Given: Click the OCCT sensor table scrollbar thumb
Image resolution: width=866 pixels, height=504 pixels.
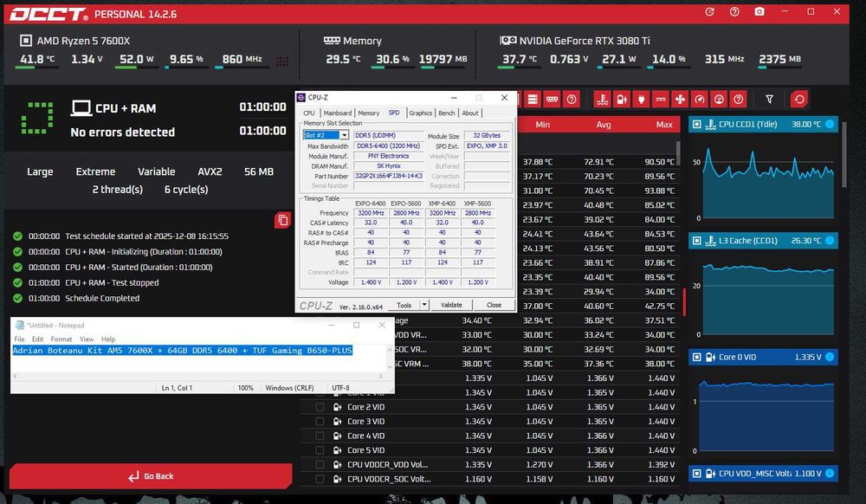Looking at the screenshot, I should coord(678,153).
